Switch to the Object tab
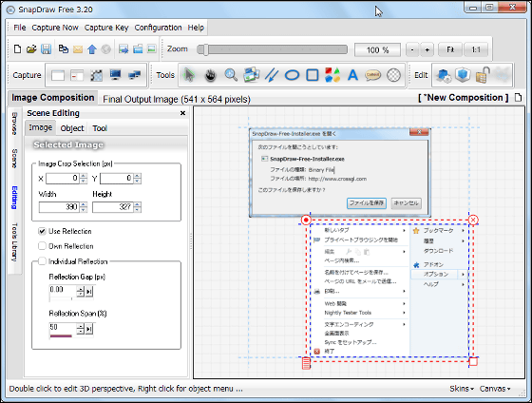Screen dimensions: 532x403 pos(72,128)
